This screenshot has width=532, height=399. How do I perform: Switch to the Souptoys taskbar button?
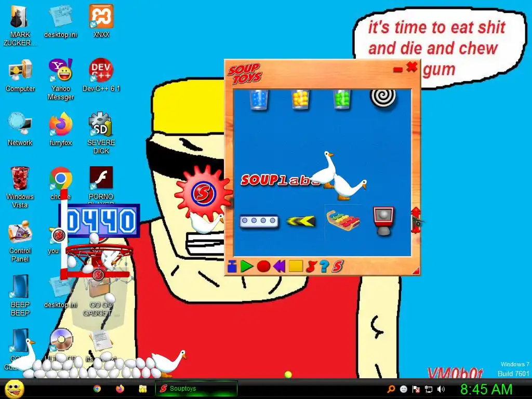pos(196,389)
